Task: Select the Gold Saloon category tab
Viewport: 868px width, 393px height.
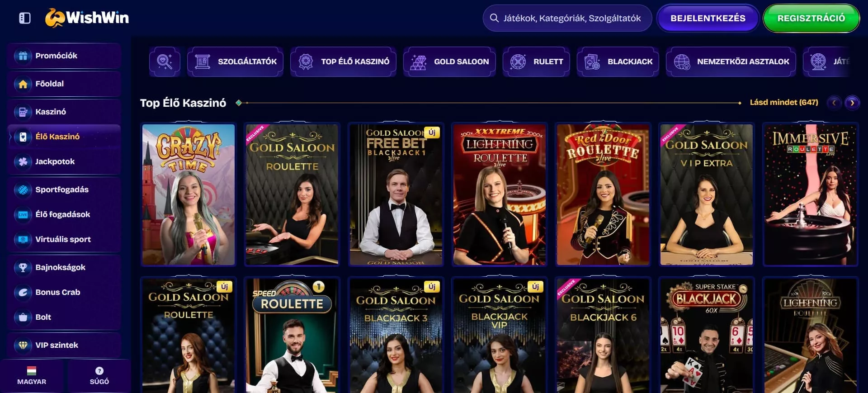Action: pos(449,62)
